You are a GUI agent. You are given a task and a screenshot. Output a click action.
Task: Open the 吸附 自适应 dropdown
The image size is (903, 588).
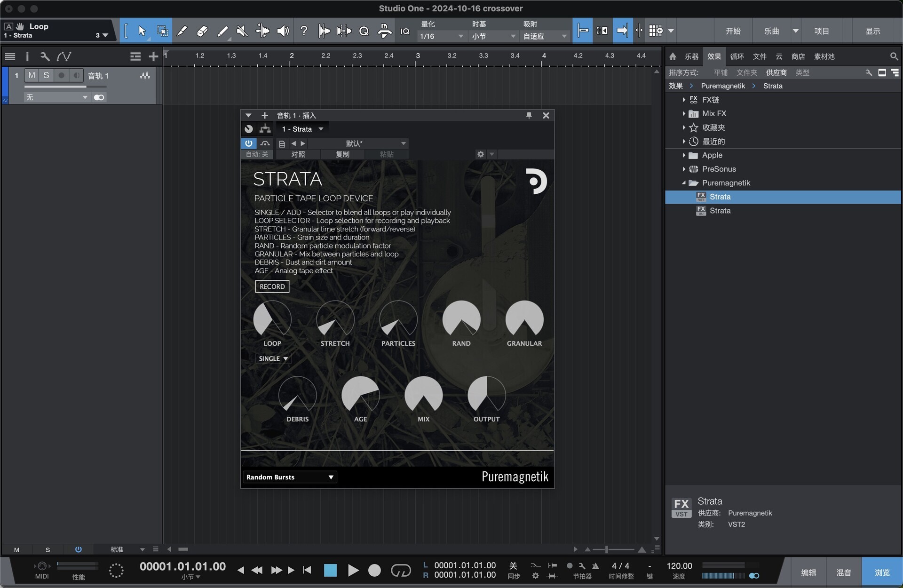545,36
